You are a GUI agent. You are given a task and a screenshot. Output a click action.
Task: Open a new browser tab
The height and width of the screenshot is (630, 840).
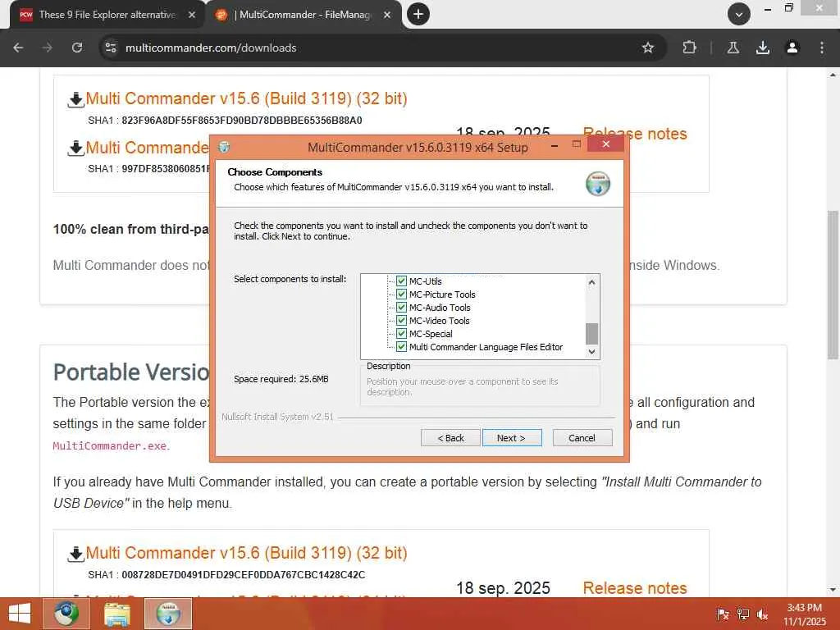coord(418,15)
